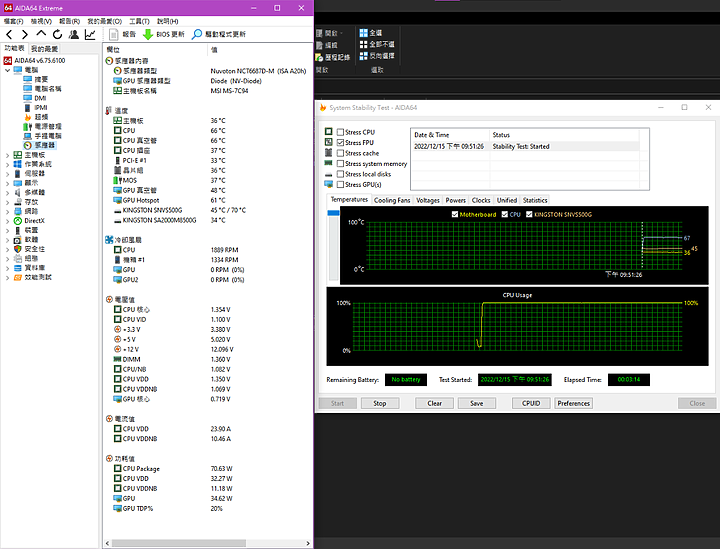Enable the Stress CPU checkbox
The width and height of the screenshot is (720, 549).
[340, 132]
